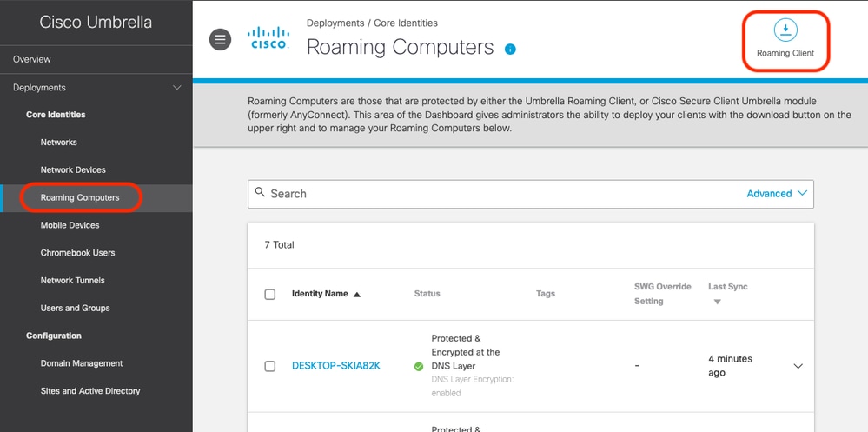
Task: Tick the select-all checkbox in table header
Action: tap(269, 294)
